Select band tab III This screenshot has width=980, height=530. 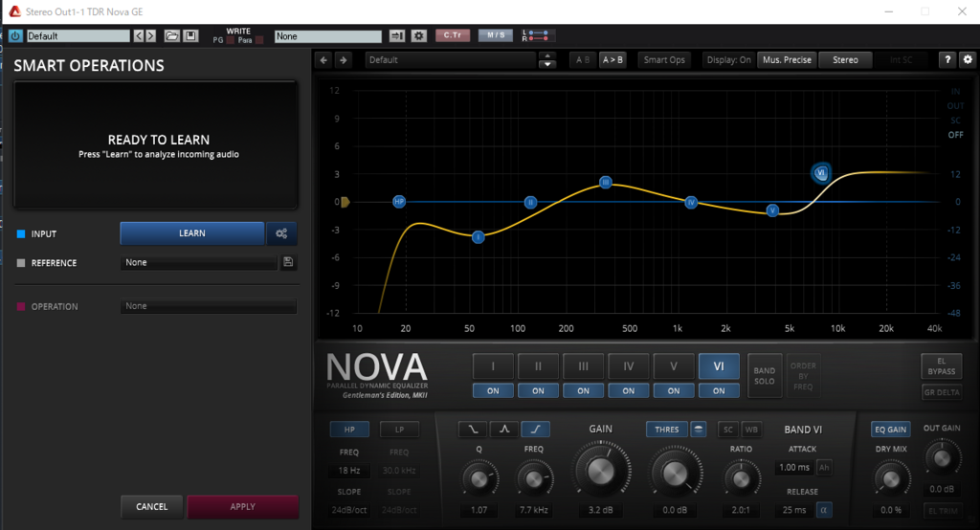tap(583, 366)
